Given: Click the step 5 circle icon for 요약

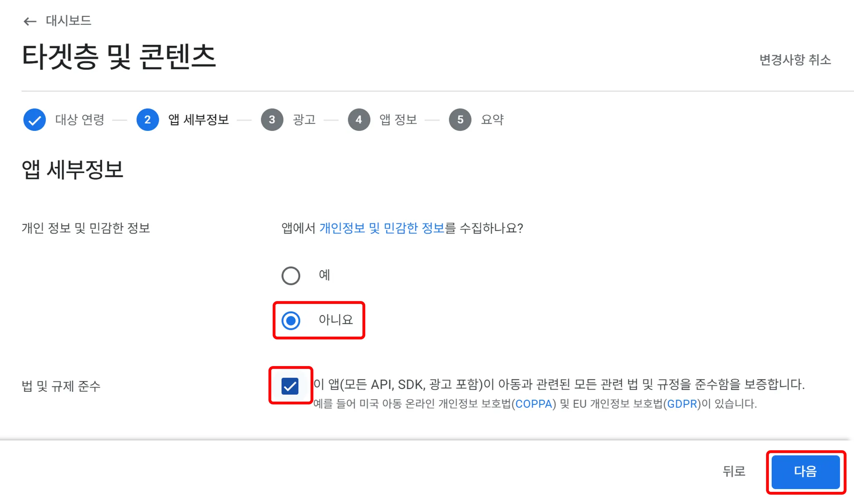Looking at the screenshot, I should (460, 120).
